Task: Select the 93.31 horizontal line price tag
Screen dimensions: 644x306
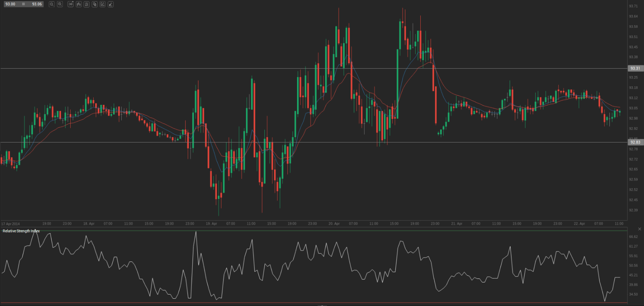Action: pos(635,68)
